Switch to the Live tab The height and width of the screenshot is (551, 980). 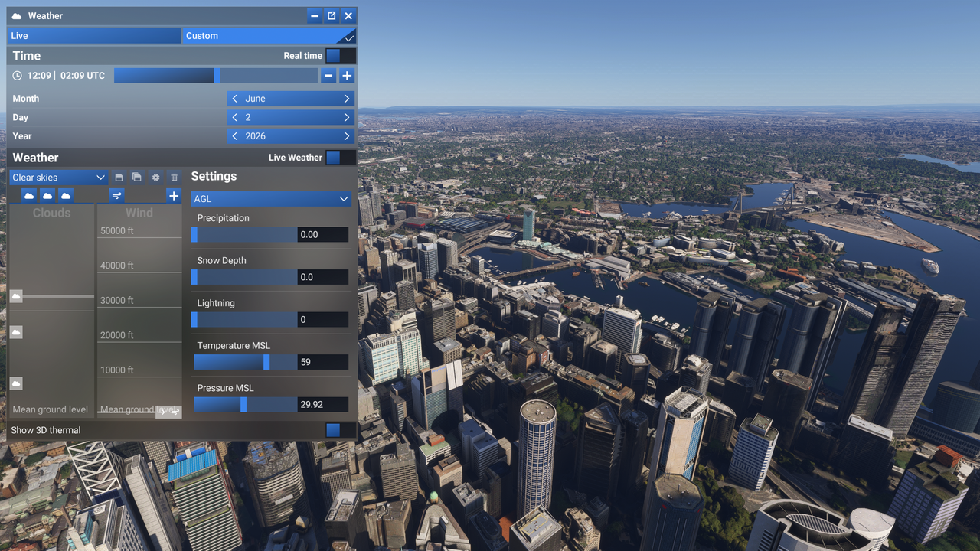(94, 36)
